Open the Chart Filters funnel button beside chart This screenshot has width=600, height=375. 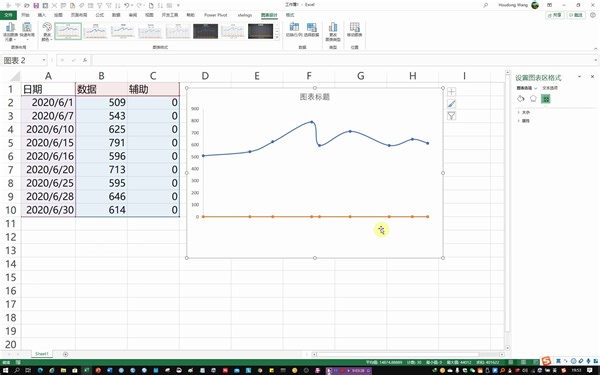452,116
